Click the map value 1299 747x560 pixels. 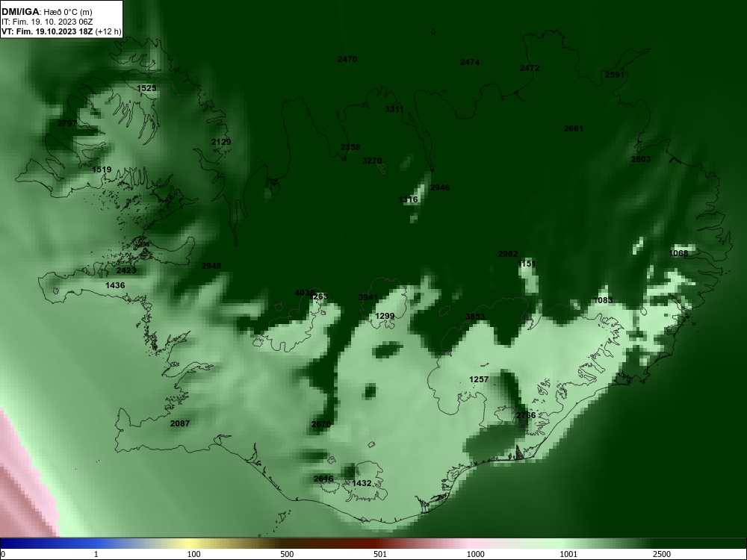click(x=385, y=316)
